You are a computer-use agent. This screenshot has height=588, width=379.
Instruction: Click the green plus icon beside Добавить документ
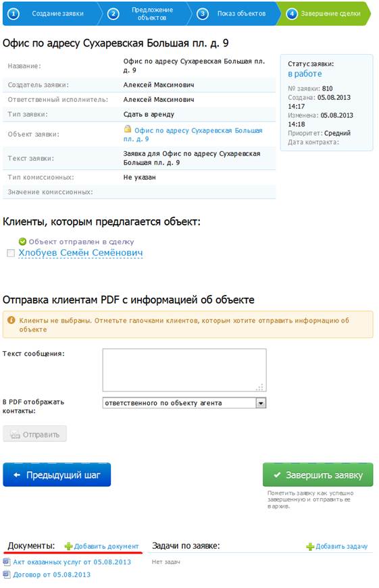68,546
